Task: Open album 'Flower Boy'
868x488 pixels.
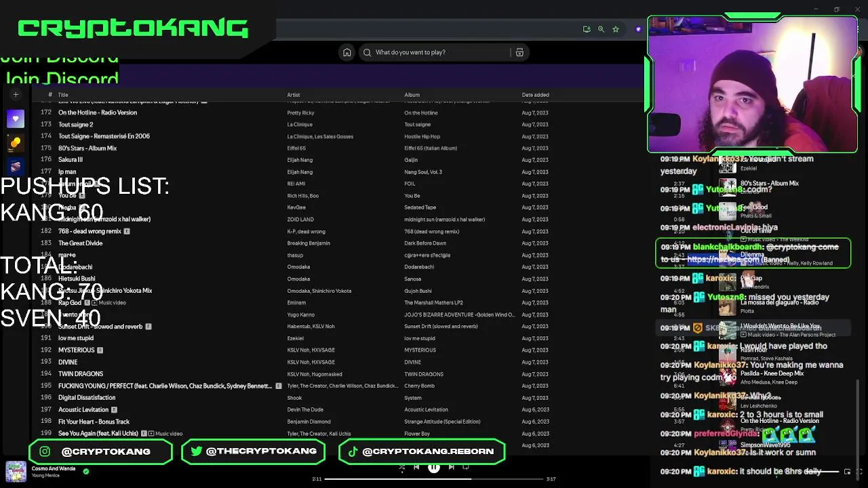Action: 417,433
